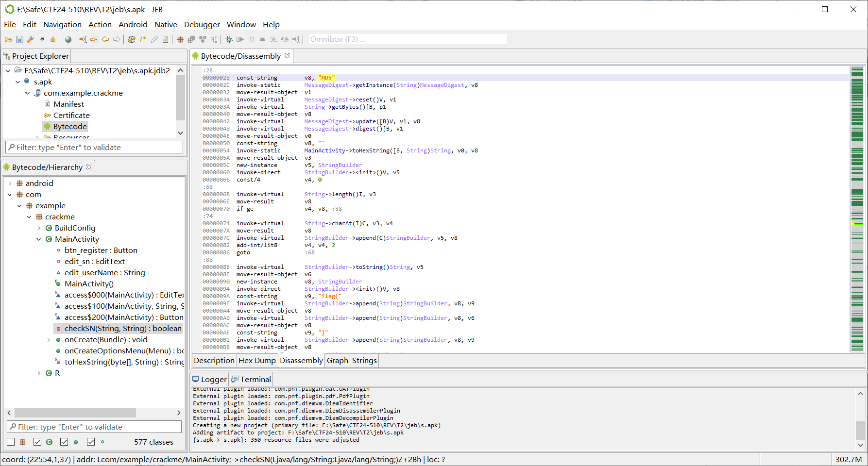The image size is (868, 466).
Task: Select Manifest in Project Explorer
Action: click(x=68, y=104)
